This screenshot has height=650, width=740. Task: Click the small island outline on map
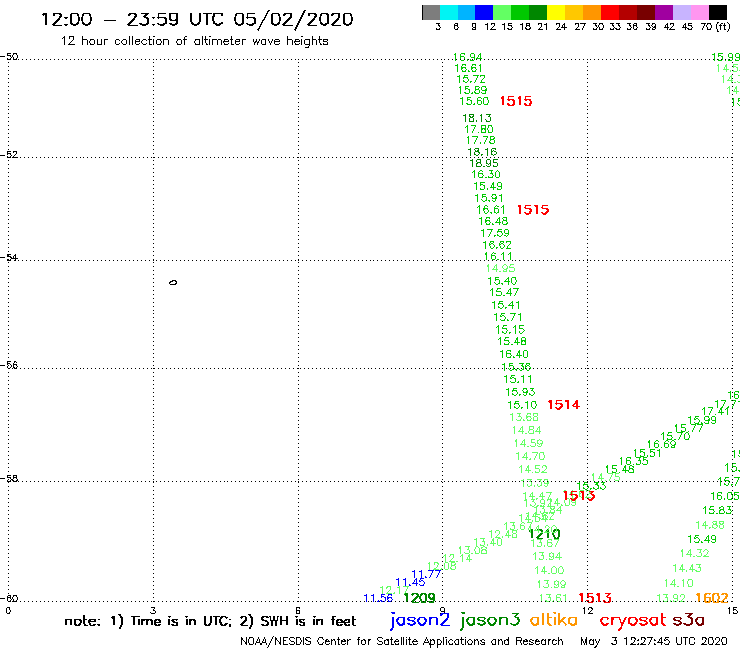(x=173, y=282)
